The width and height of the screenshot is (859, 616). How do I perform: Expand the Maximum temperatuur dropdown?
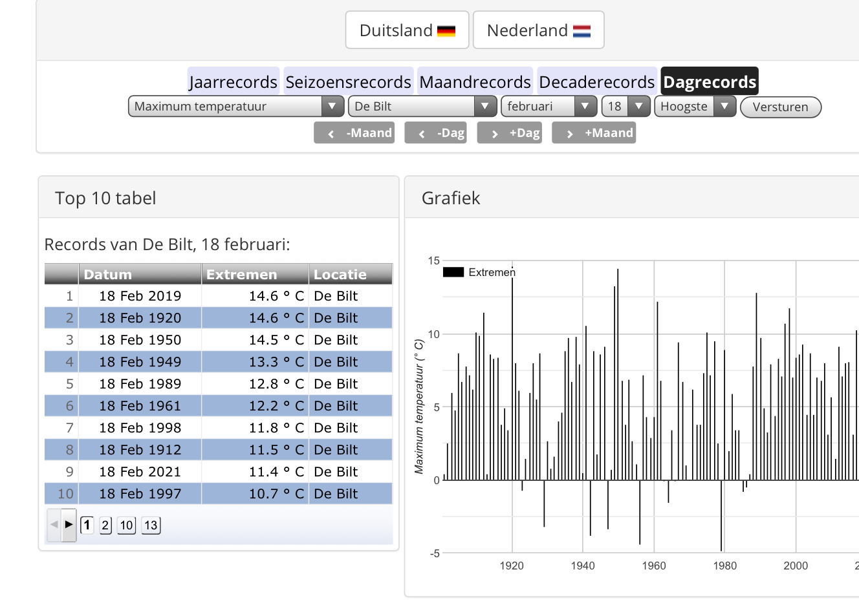[235, 107]
